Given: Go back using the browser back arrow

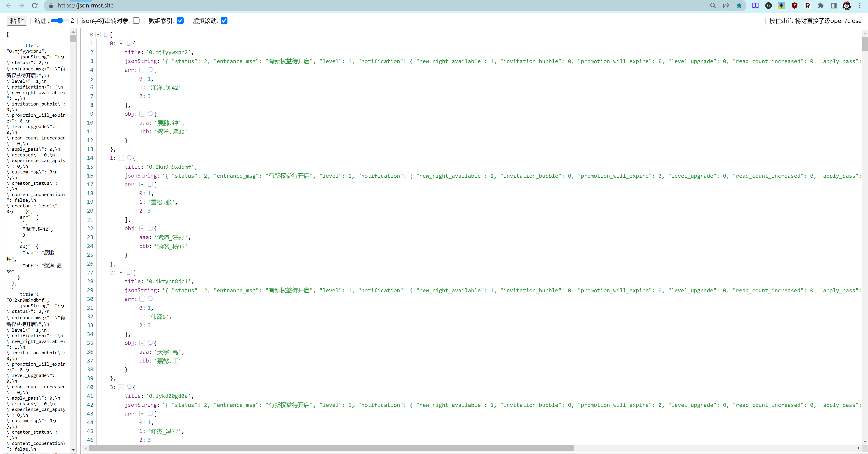Looking at the screenshot, I should tap(9, 5).
